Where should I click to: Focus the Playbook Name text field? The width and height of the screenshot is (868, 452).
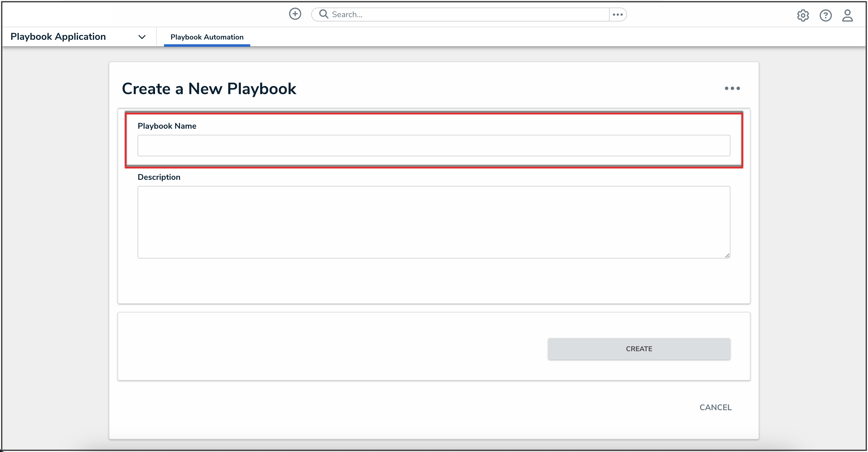[433, 146]
